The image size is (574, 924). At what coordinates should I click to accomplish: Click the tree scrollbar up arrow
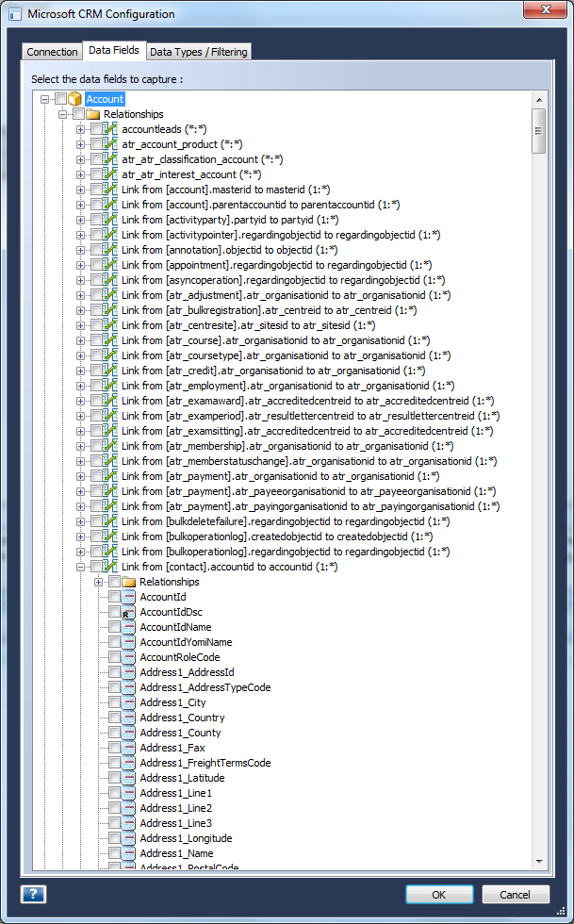[538, 99]
